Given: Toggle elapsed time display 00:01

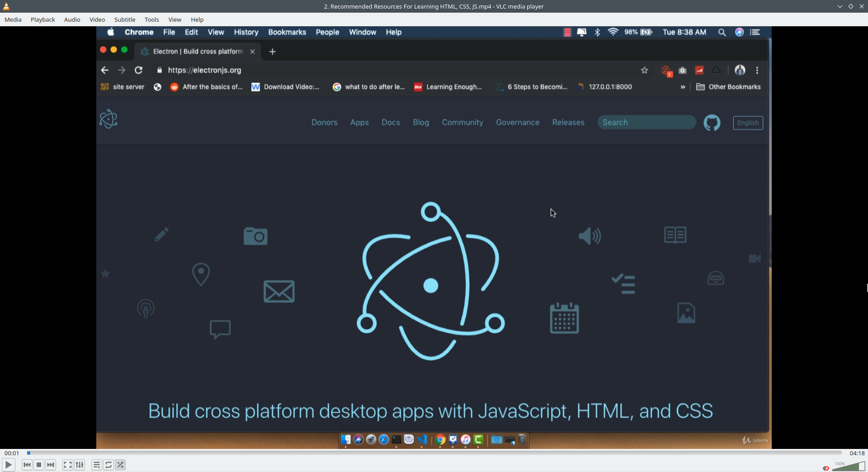Looking at the screenshot, I should [12, 453].
